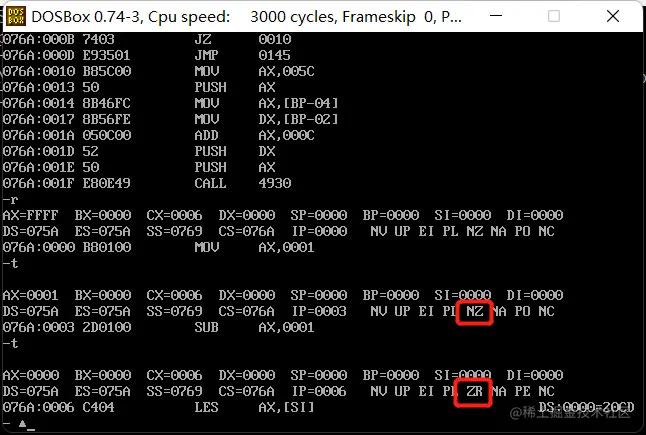Click the DS:0000=20CD memory value
Image resolution: width=646 pixels, height=435 pixels.
[x=586, y=407]
